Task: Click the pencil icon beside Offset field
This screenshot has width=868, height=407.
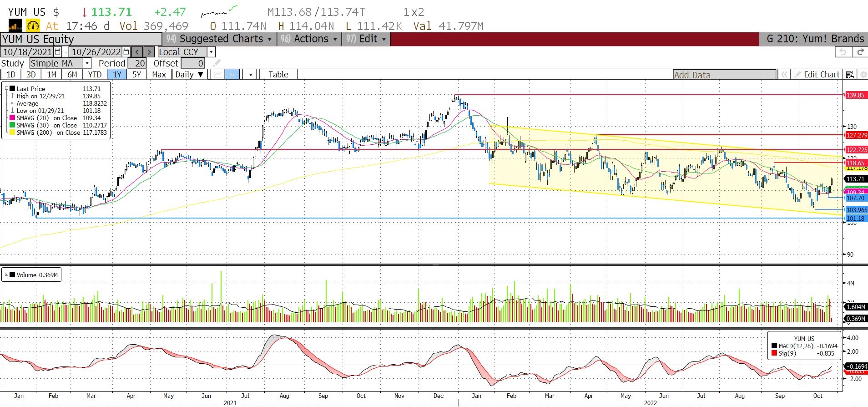Action: click(x=217, y=63)
